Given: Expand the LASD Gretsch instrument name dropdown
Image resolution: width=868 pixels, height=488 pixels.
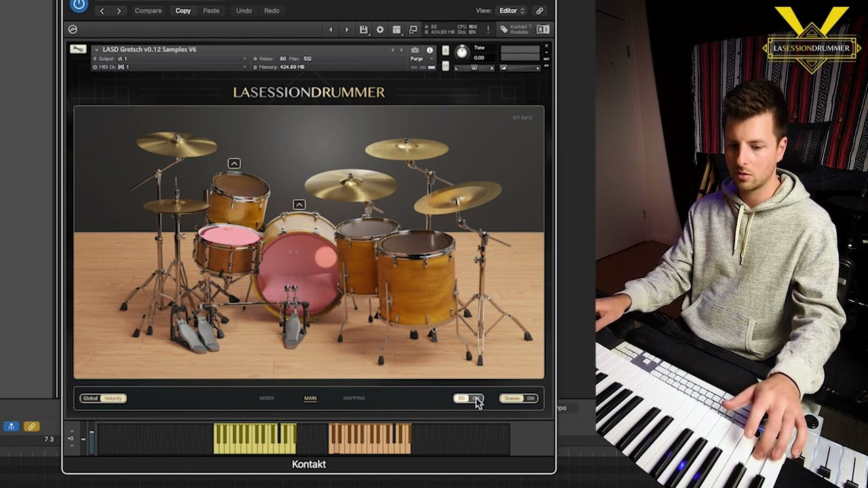Looking at the screenshot, I should pos(96,49).
